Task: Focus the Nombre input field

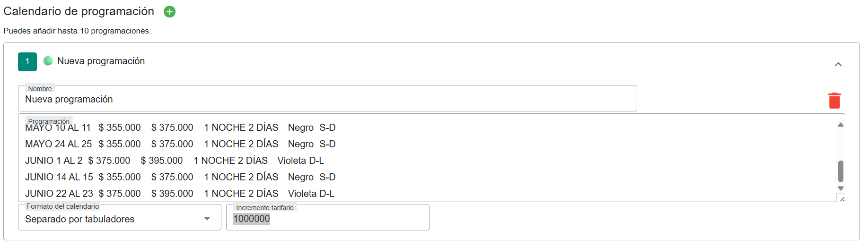Action: tap(326, 100)
